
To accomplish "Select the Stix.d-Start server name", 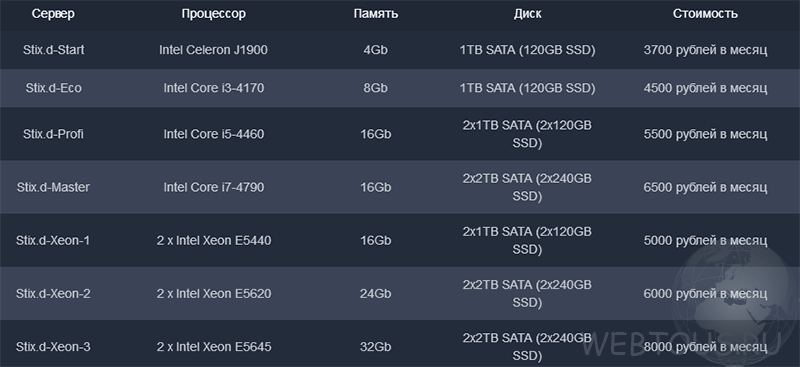I will pyautogui.click(x=54, y=50).
